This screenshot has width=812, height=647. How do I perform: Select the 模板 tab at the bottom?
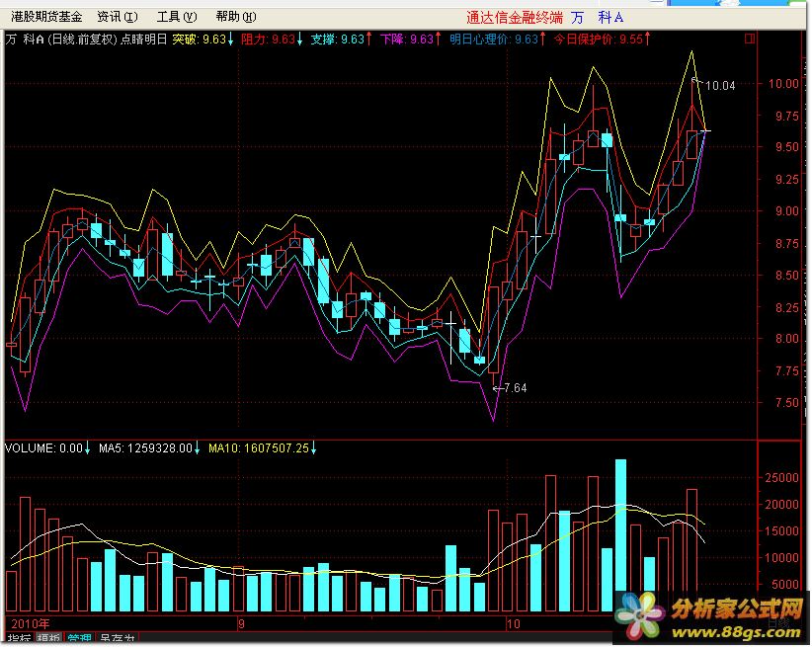point(48,639)
